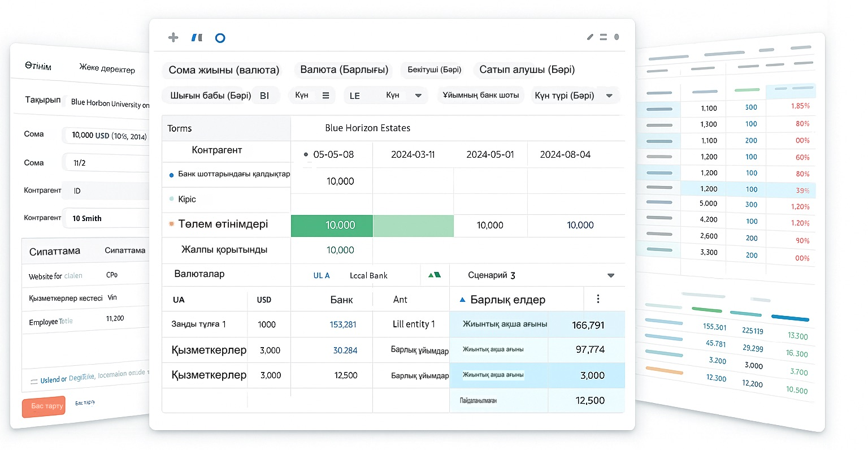Screen dimensions: 868x450
Task: Click the plus icon in the toolbar
Action: (173, 37)
